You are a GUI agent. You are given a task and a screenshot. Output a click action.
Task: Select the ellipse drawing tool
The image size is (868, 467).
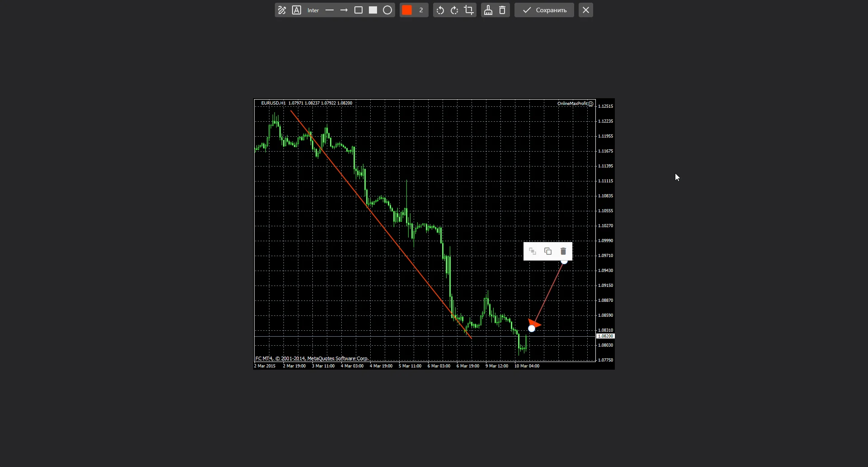pyautogui.click(x=387, y=10)
